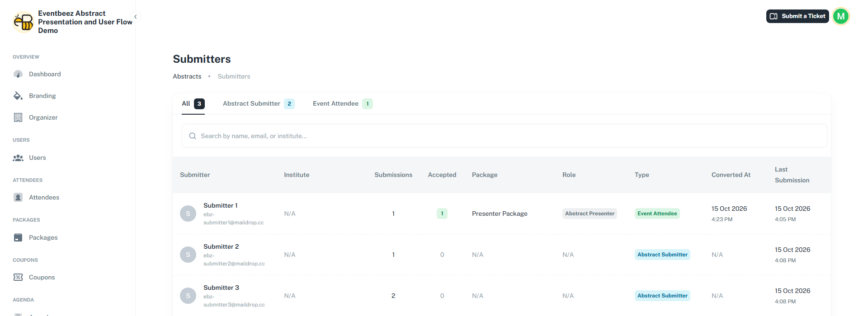868x316 pixels.
Task: Click the Abstracts breadcrumb link
Action: click(x=187, y=76)
